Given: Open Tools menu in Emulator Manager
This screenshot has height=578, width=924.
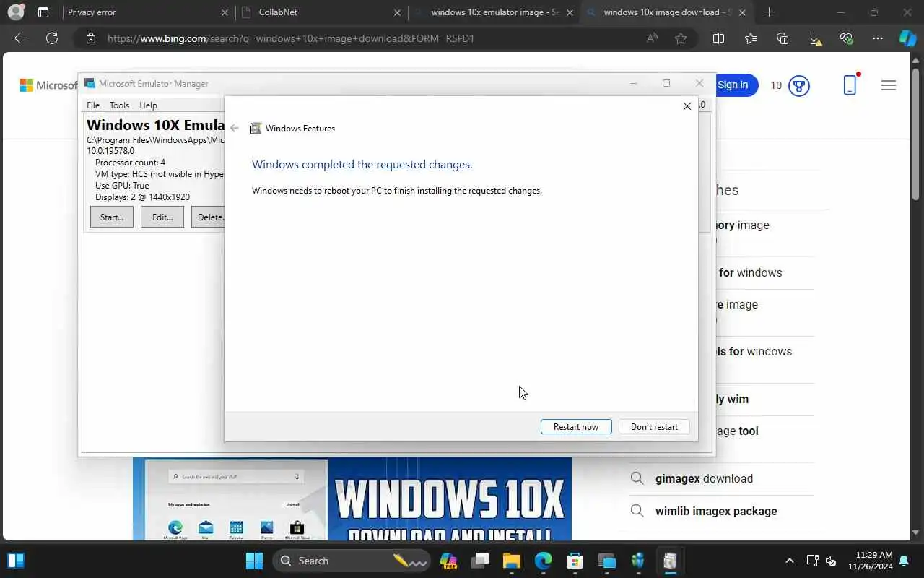Looking at the screenshot, I should coord(119,105).
